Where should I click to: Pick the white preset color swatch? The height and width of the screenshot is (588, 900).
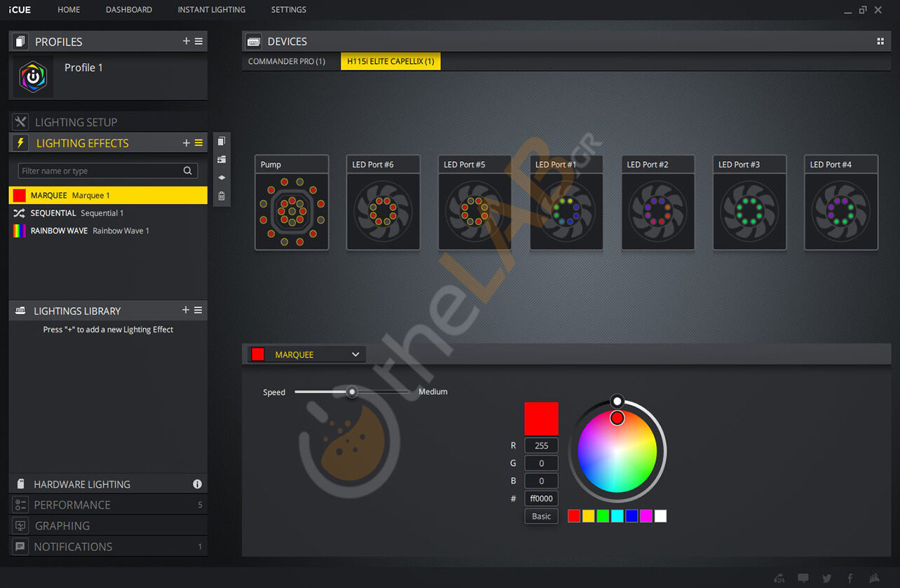[660, 516]
